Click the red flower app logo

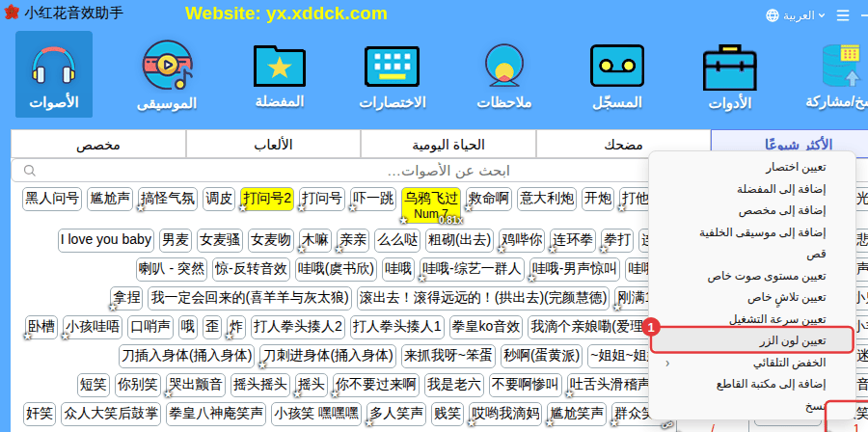pyautogui.click(x=11, y=13)
